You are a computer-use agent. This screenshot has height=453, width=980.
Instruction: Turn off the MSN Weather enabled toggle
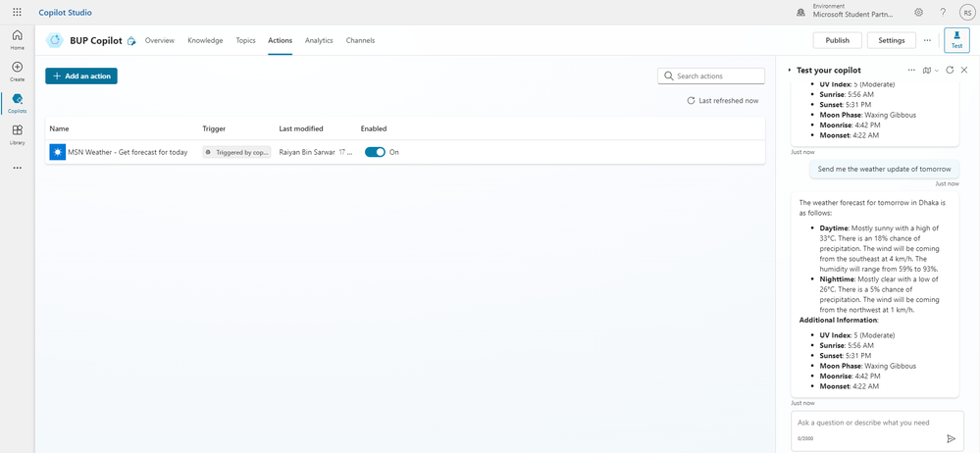click(x=375, y=152)
